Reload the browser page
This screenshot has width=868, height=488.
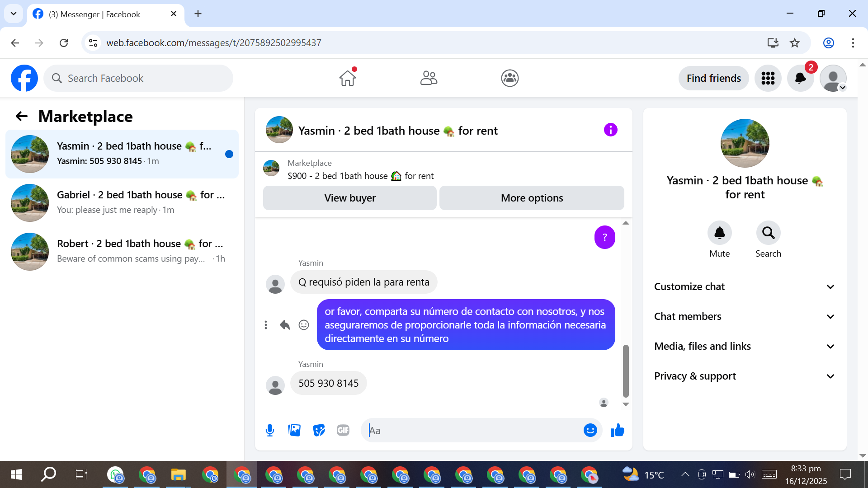click(64, 43)
